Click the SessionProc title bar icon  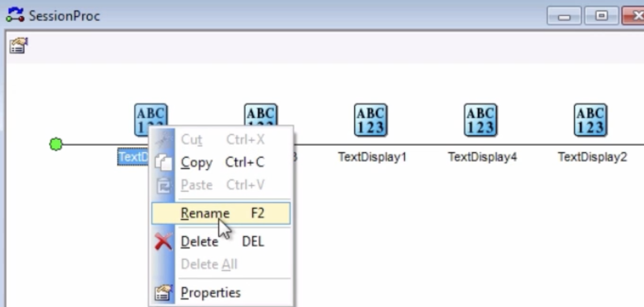(x=15, y=15)
